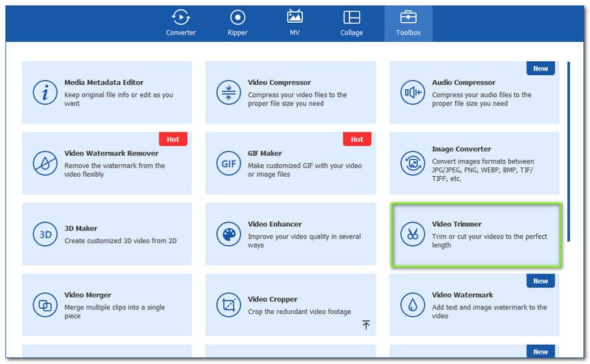590x364 pixels.
Task: Click 'Merge multiple clips' description
Action: coord(114,312)
